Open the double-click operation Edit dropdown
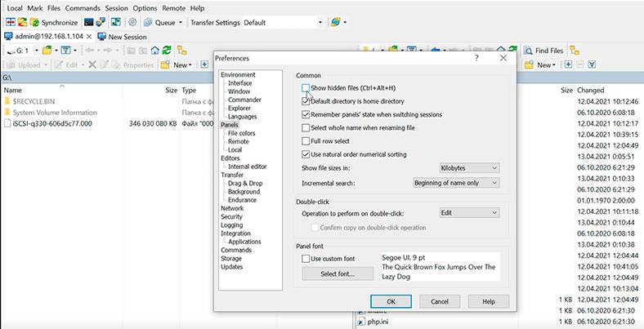Viewport: 644px width, 329px height. coord(469,212)
